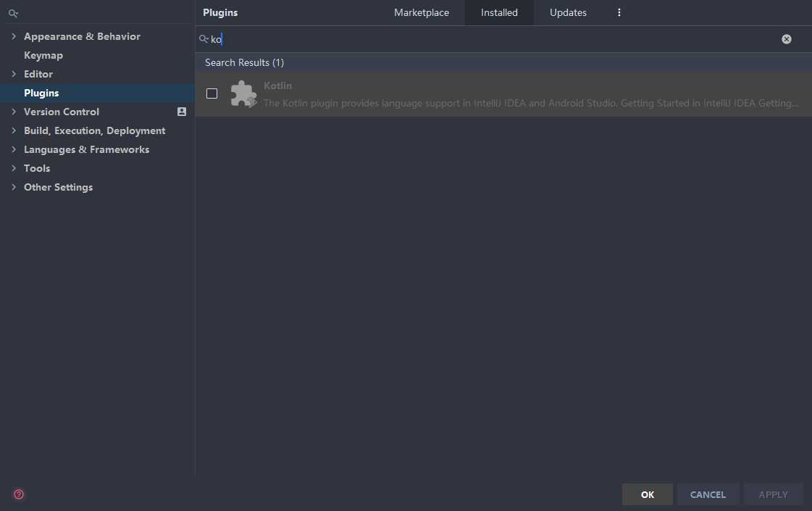Switch to the Updates tab

[568, 12]
